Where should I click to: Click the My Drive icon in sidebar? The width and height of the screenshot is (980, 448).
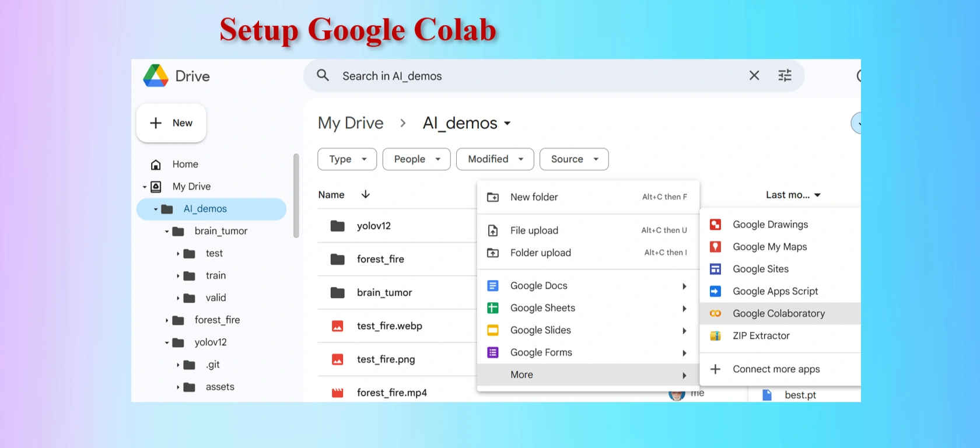(x=156, y=187)
